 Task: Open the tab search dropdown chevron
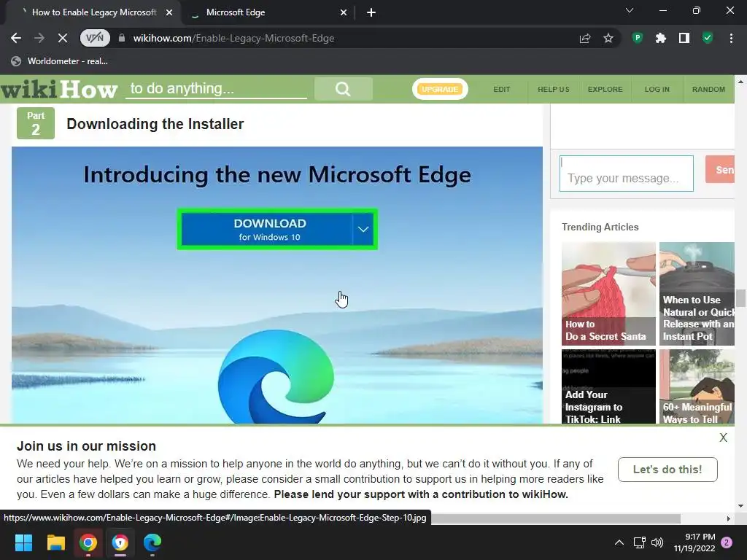coord(630,10)
